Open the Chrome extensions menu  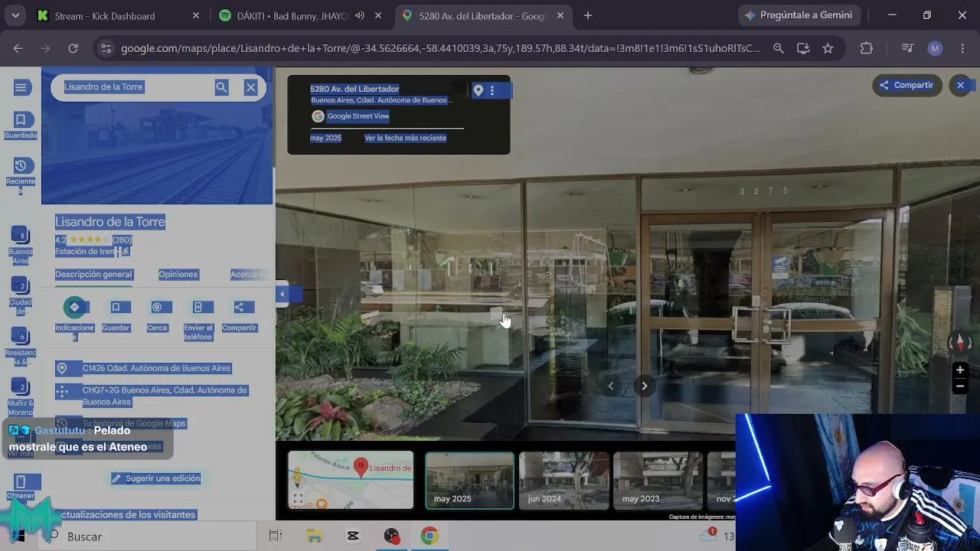867,48
